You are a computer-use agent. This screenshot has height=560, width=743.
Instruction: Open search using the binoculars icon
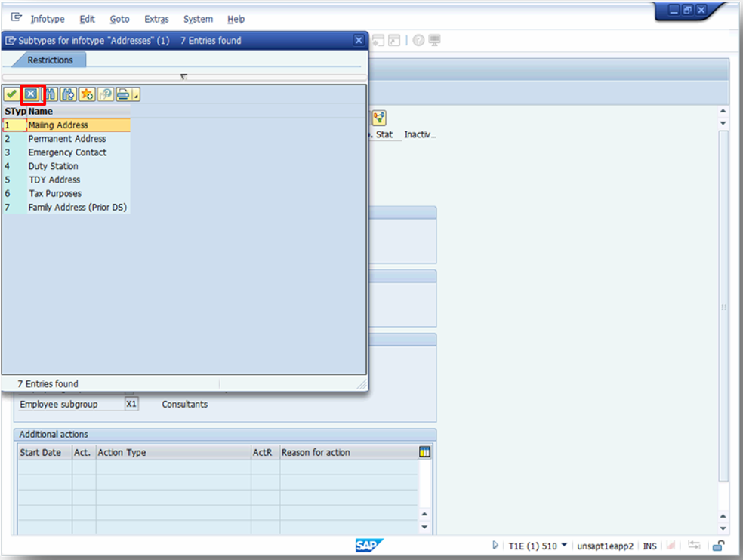(x=50, y=94)
